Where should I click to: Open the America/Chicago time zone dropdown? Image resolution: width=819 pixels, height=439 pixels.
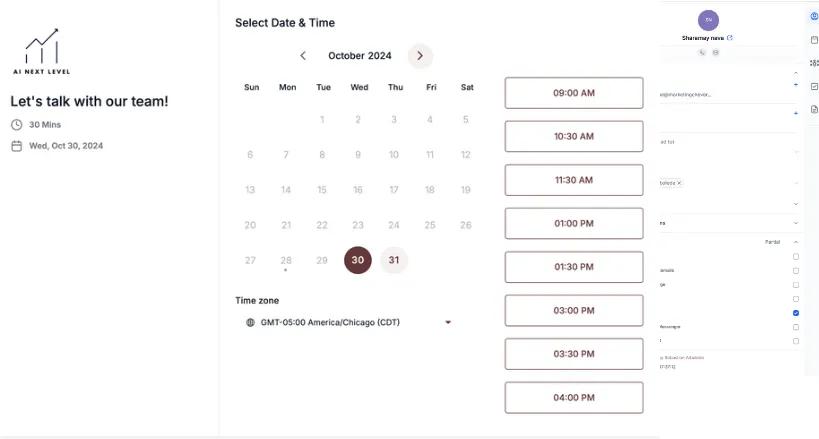(349, 322)
